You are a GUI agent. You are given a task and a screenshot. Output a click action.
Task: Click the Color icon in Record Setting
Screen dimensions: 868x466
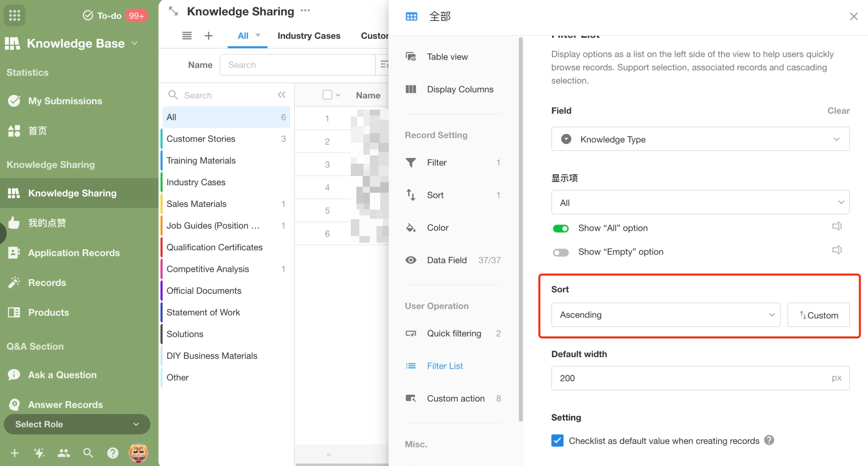point(411,228)
